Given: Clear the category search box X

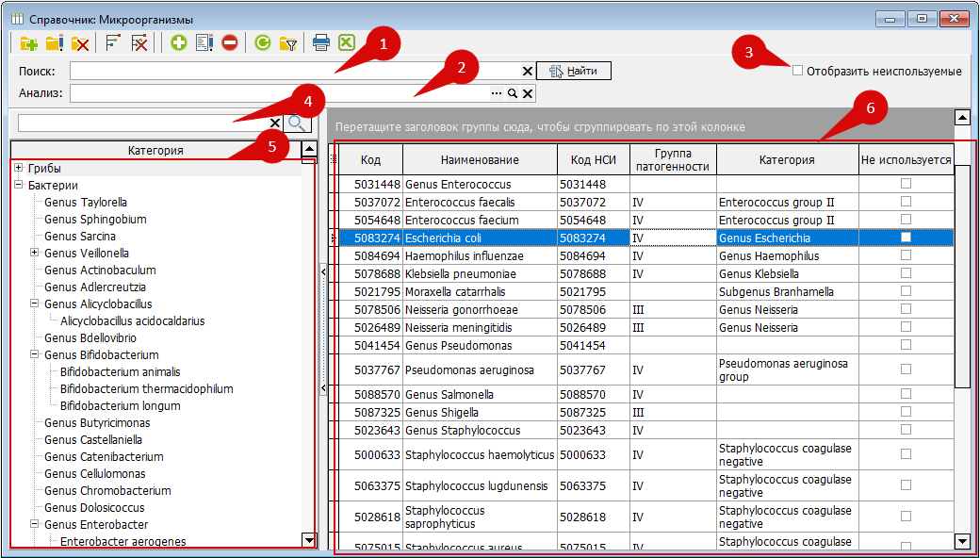Looking at the screenshot, I should pyautogui.click(x=274, y=123).
